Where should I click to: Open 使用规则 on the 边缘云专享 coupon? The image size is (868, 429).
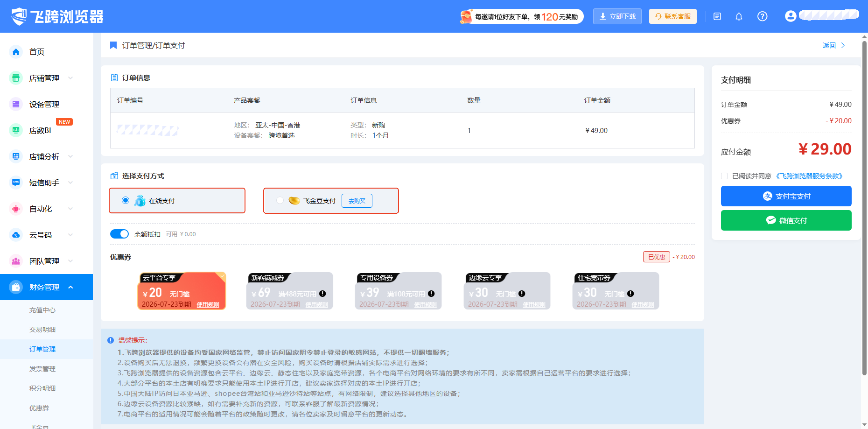point(534,304)
